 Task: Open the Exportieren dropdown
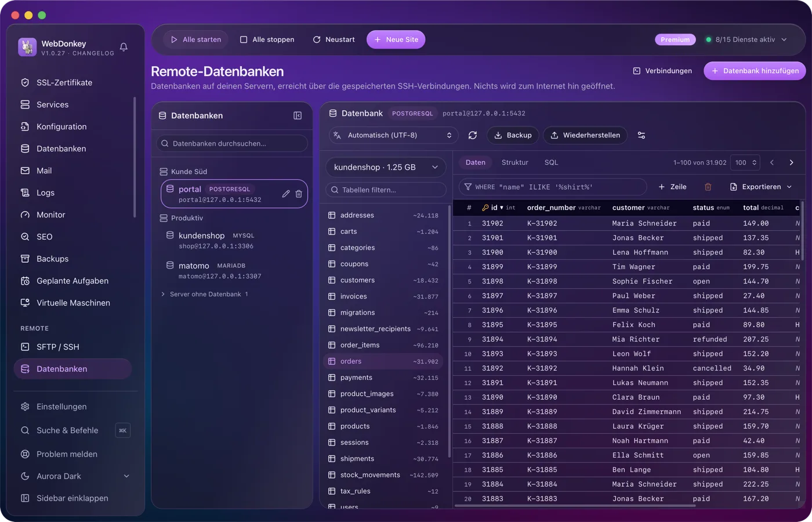[x=760, y=187]
